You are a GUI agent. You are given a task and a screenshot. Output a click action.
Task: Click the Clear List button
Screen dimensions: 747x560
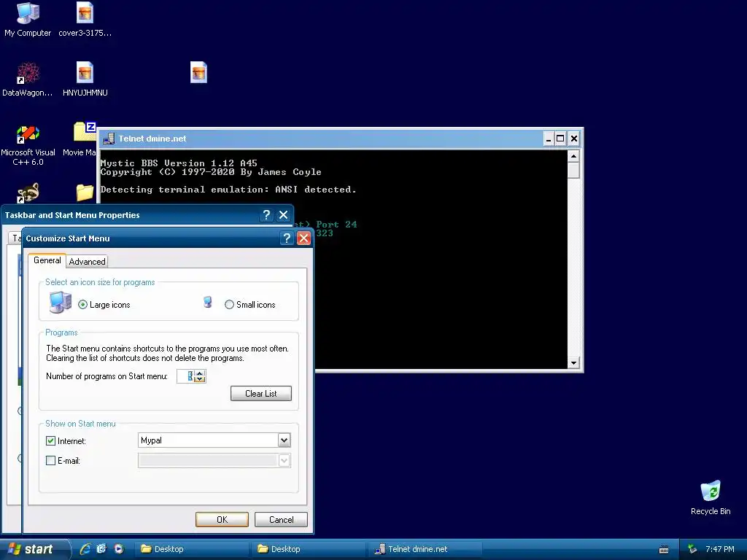tap(261, 393)
